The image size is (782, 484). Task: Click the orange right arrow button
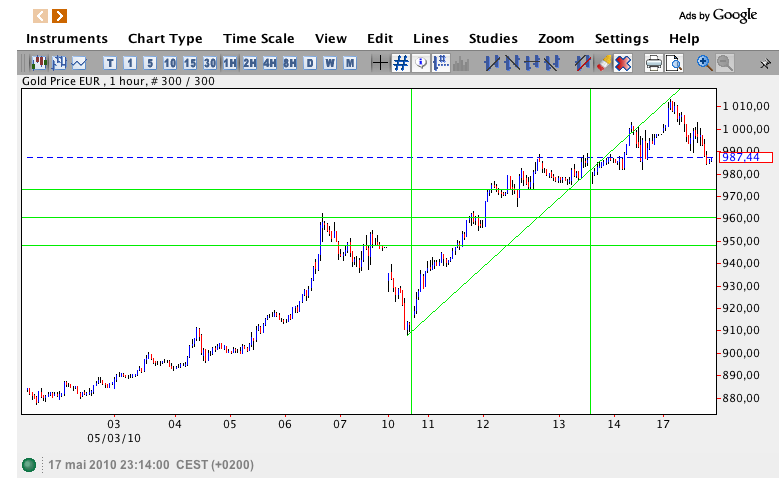coord(60,15)
